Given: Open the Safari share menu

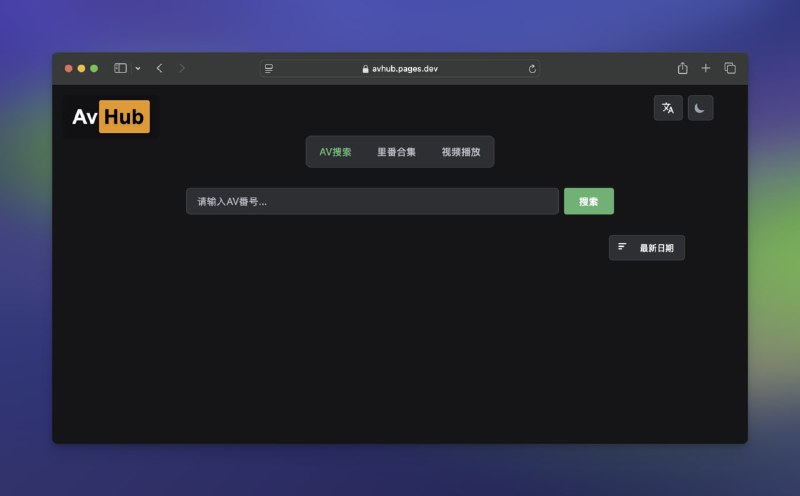Looking at the screenshot, I should (682, 68).
